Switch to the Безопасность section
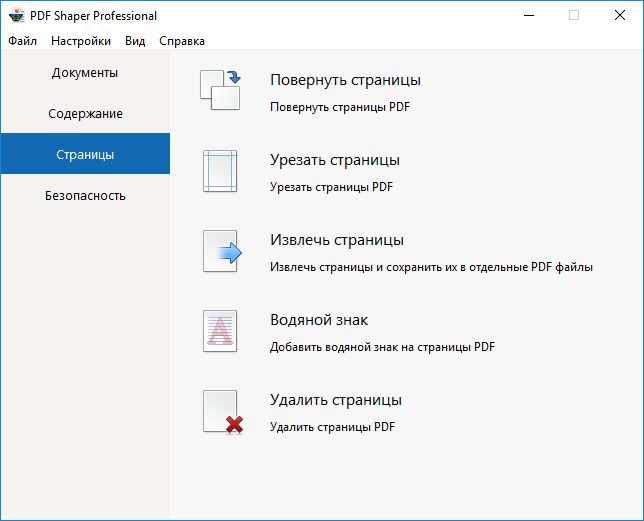Screen dimensions: 644x521 pos(85,196)
